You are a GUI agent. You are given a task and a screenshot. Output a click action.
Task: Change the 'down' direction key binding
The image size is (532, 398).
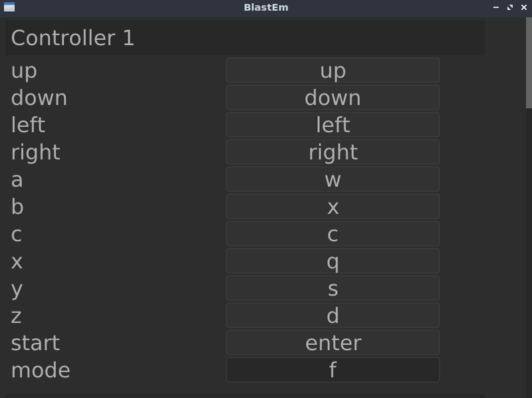tap(332, 98)
